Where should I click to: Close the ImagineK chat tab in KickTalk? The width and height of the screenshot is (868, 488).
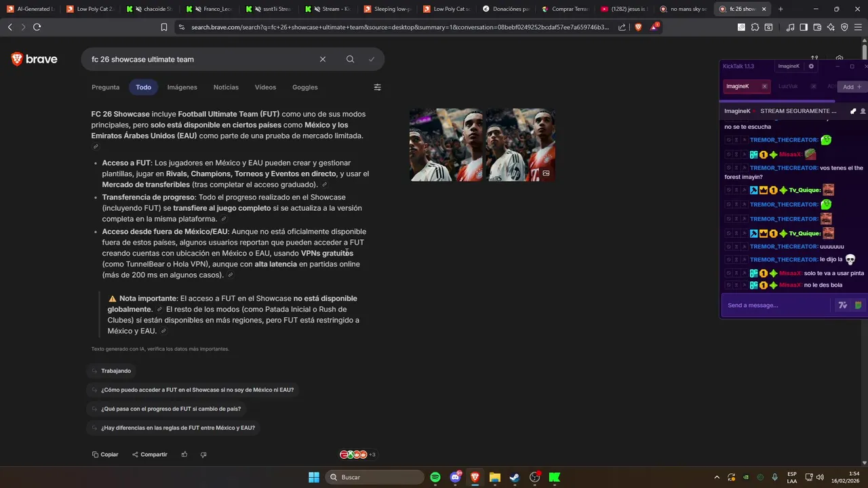764,87
